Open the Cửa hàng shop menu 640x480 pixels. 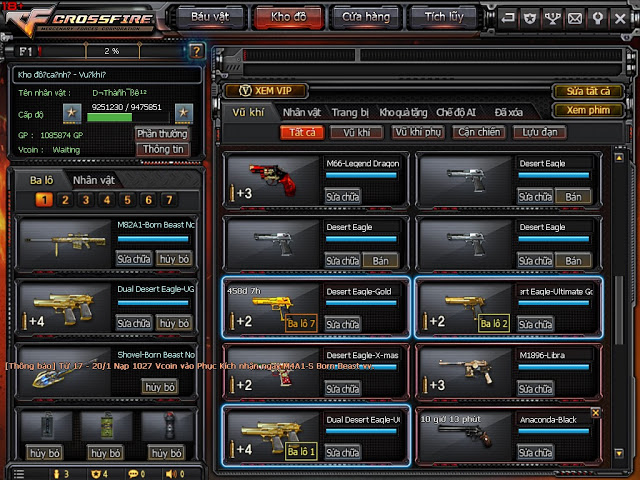coord(366,17)
